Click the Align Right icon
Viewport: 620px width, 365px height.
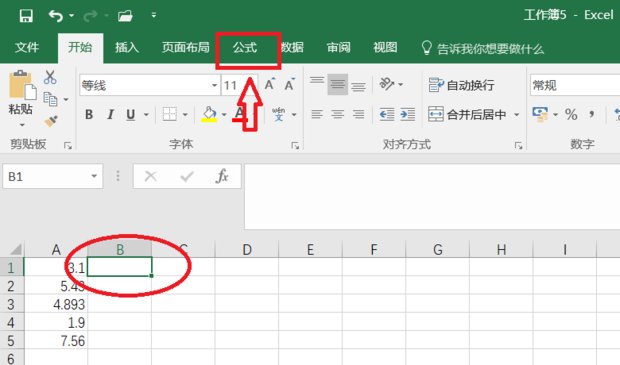[358, 115]
